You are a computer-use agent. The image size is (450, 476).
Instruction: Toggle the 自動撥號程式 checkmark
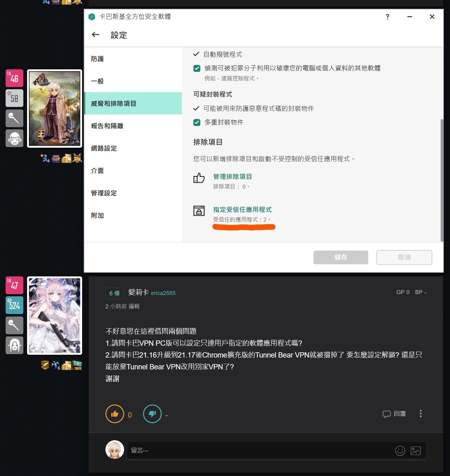tap(196, 54)
